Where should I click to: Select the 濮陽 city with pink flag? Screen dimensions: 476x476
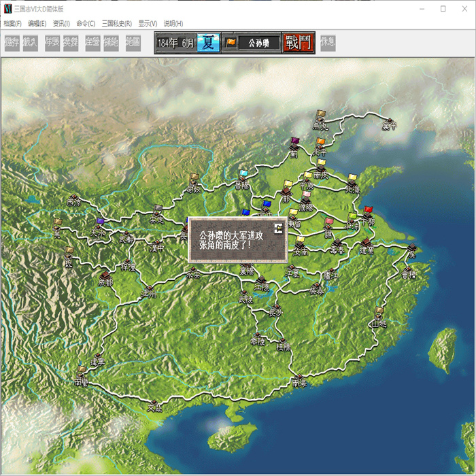tap(306, 201)
